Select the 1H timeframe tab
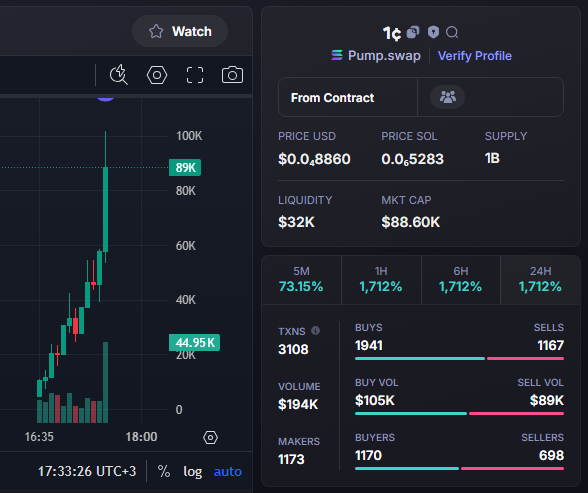Image resolution: width=588 pixels, height=493 pixels. (381, 280)
